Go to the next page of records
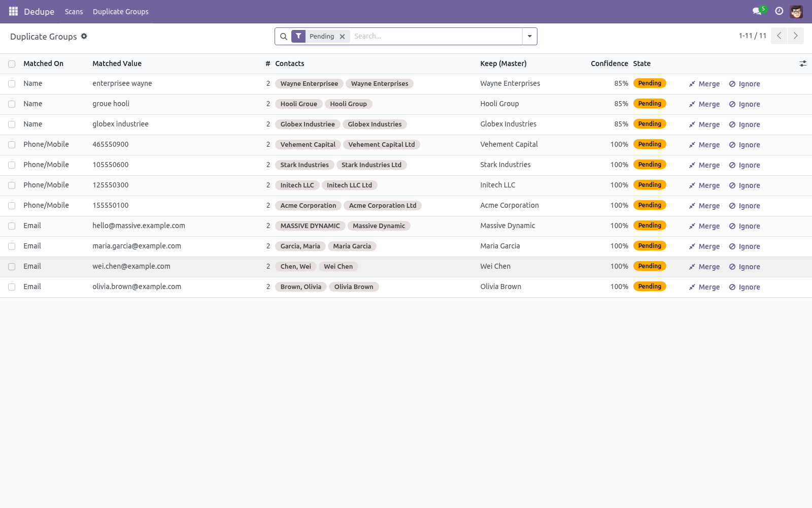 point(796,36)
